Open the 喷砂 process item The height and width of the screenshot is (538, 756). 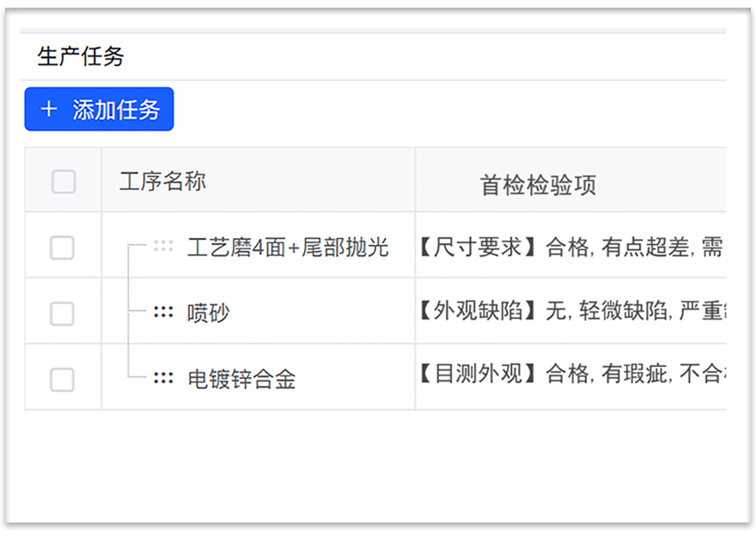pyautogui.click(x=209, y=313)
